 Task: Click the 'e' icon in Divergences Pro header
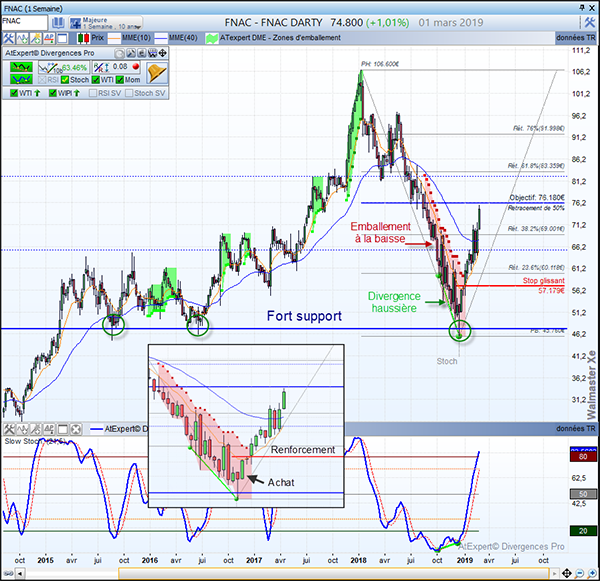(141, 53)
